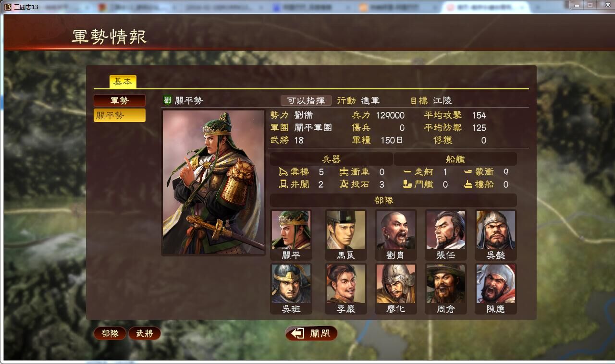Switch to the 基本 tab
The image size is (615, 364).
click(123, 82)
